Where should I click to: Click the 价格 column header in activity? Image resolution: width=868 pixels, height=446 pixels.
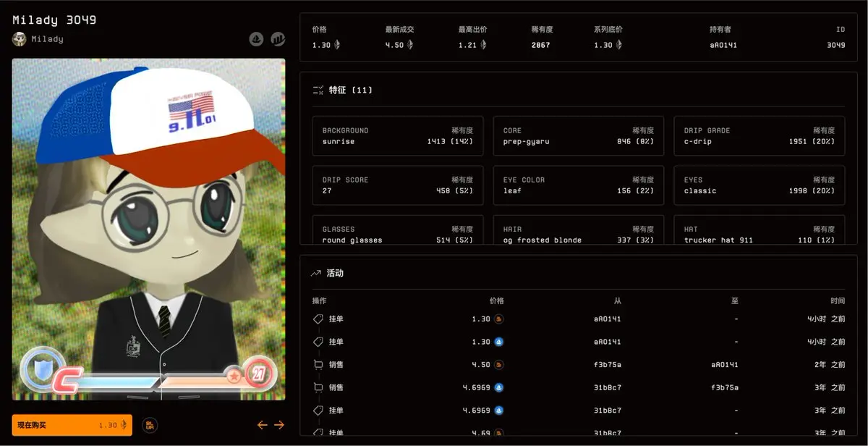pos(496,301)
